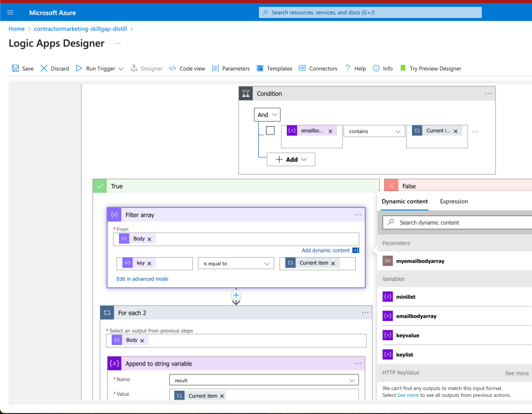Image resolution: width=532 pixels, height=414 pixels.
Task: Select myemailbodyarray parameter
Action: coord(455,261)
